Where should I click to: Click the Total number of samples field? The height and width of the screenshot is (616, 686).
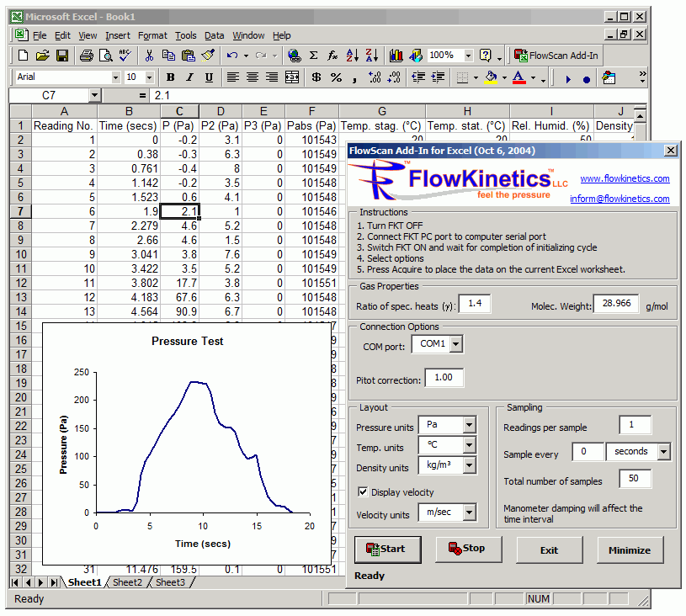point(635,479)
